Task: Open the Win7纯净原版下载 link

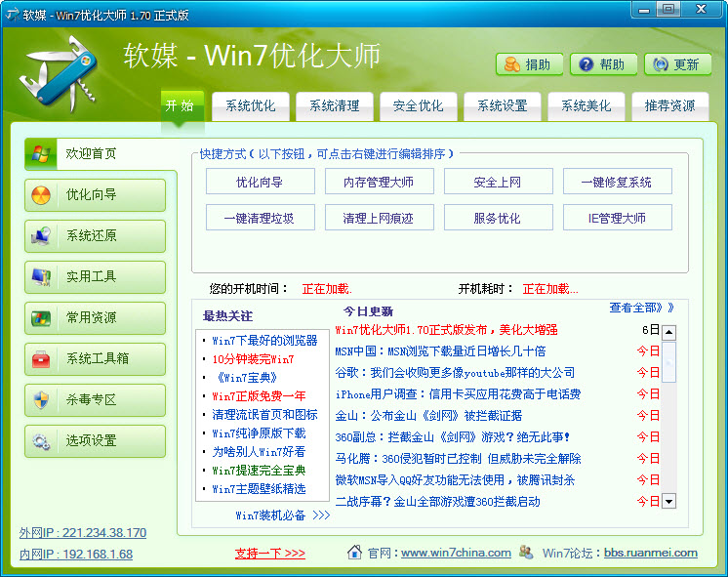Action: point(259,433)
